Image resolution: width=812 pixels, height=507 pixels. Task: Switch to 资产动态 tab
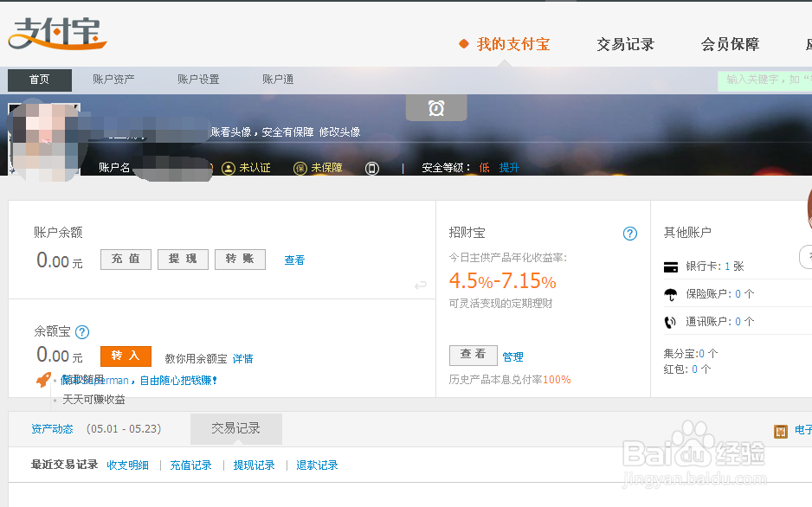52,429
